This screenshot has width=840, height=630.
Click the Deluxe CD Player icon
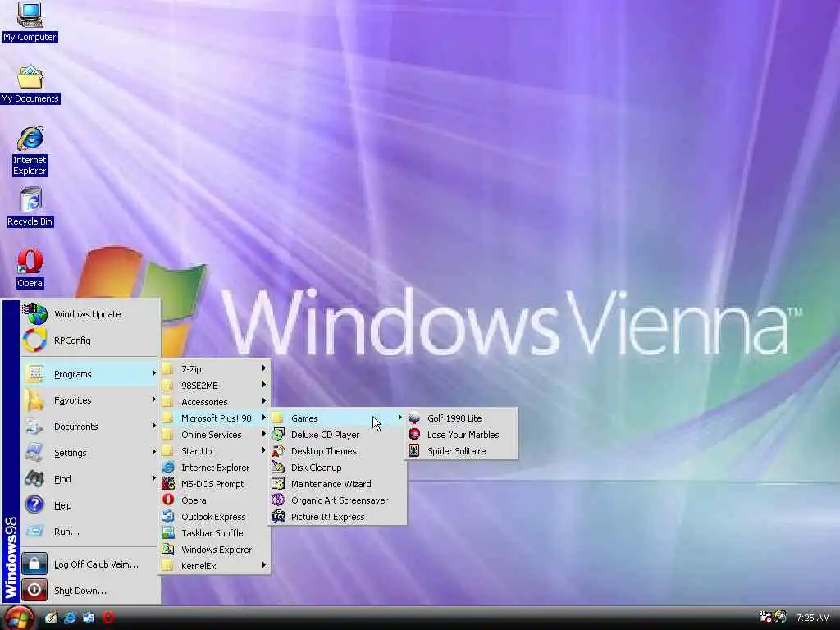pos(278,435)
